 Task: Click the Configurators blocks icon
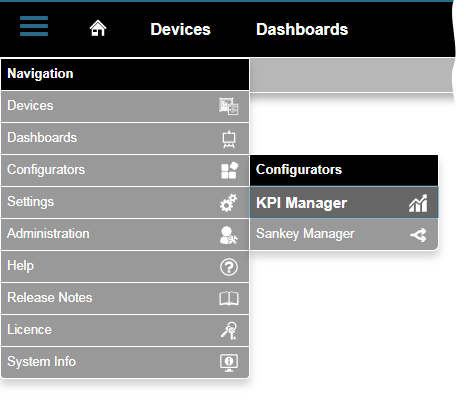(x=229, y=170)
